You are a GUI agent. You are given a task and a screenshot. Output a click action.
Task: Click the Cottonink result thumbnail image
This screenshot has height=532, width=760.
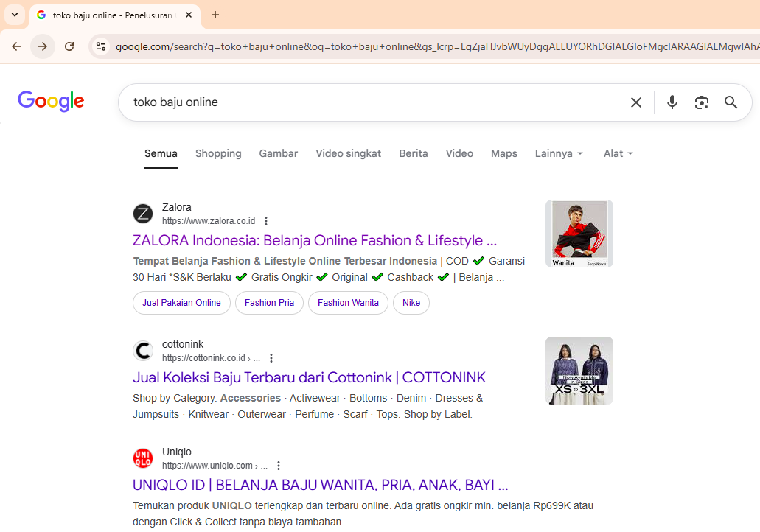tap(579, 371)
